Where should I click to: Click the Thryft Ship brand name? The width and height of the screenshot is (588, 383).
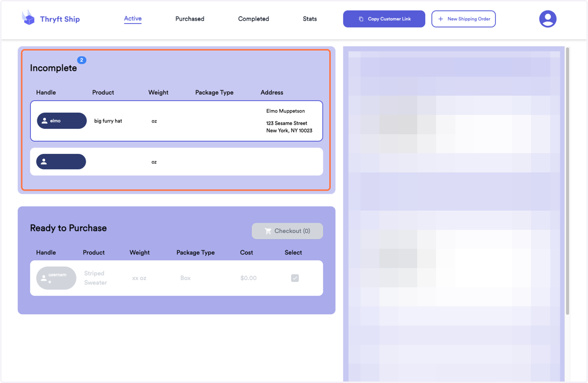coord(60,19)
